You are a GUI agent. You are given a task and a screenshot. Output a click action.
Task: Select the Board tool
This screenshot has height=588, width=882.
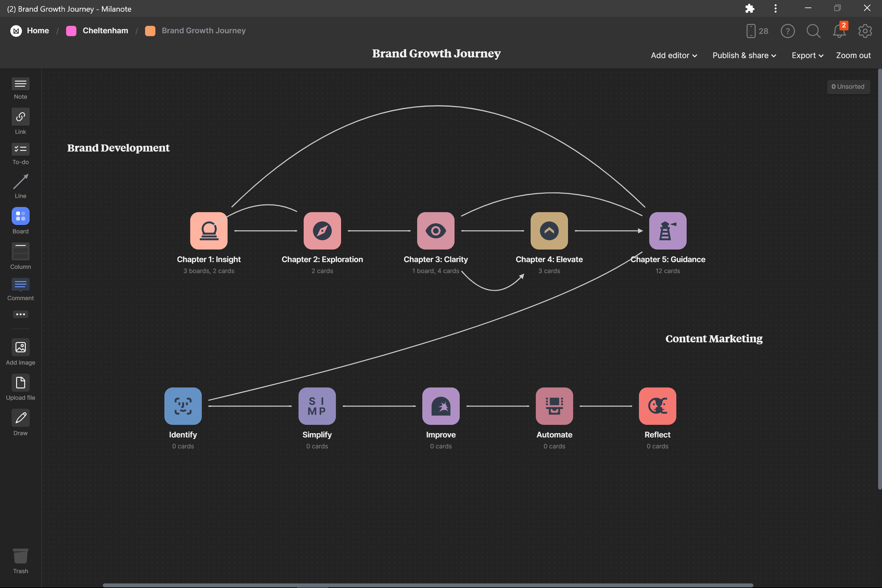click(x=20, y=216)
